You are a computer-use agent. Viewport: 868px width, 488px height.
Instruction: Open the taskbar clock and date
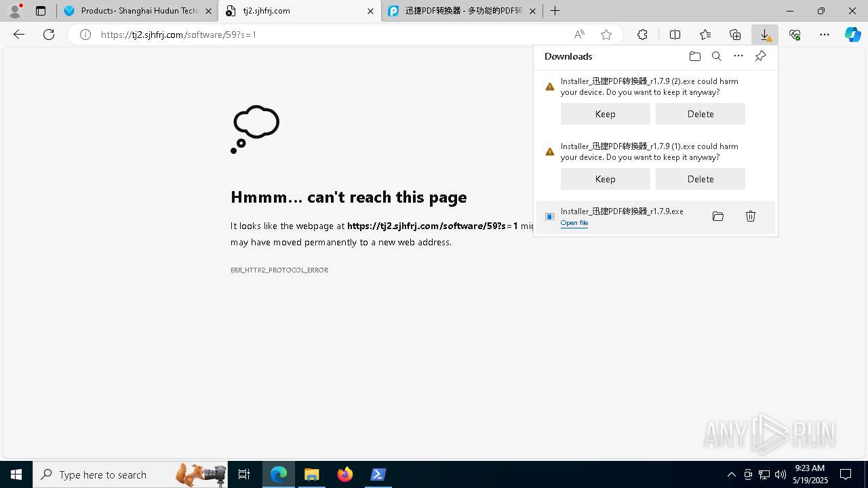pyautogui.click(x=810, y=474)
